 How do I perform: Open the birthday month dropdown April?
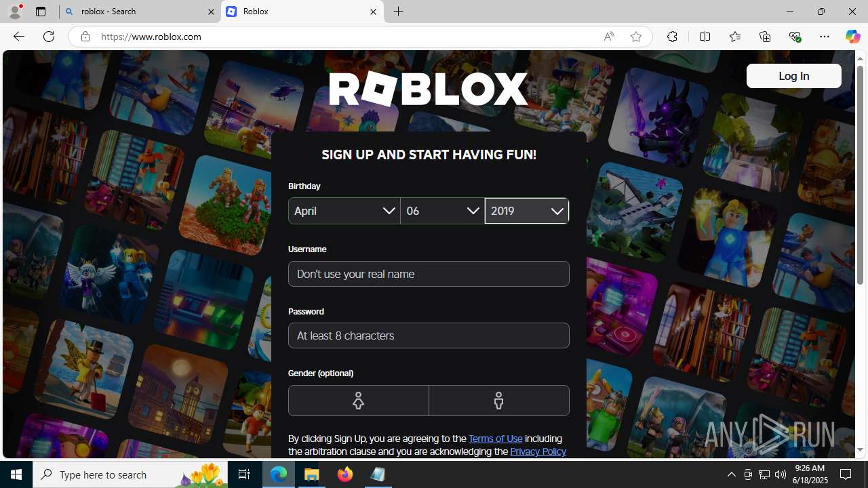[344, 211]
